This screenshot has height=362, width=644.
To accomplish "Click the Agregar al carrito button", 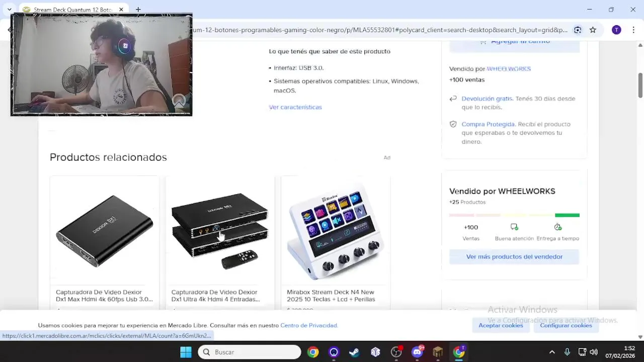I will pos(514,43).
